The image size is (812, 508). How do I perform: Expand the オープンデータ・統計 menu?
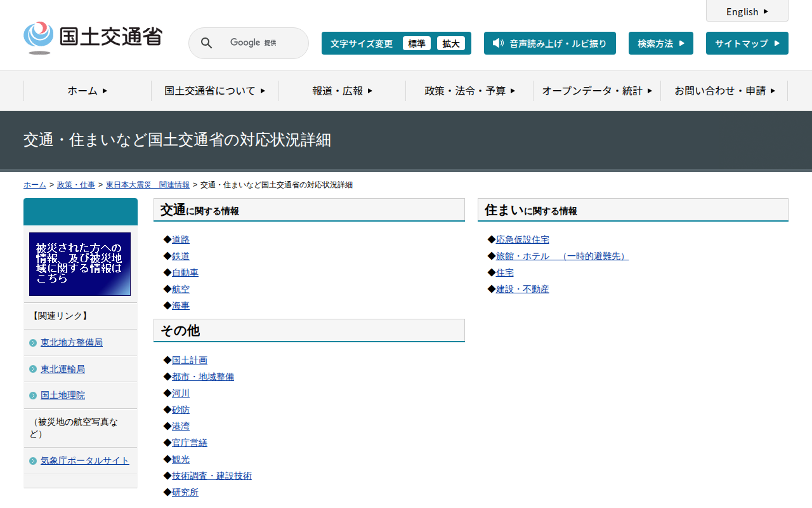(597, 91)
